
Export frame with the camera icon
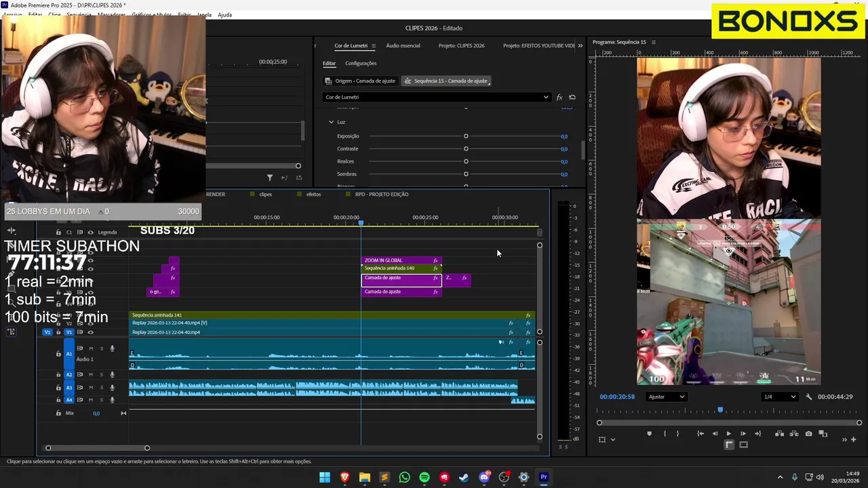pos(808,434)
